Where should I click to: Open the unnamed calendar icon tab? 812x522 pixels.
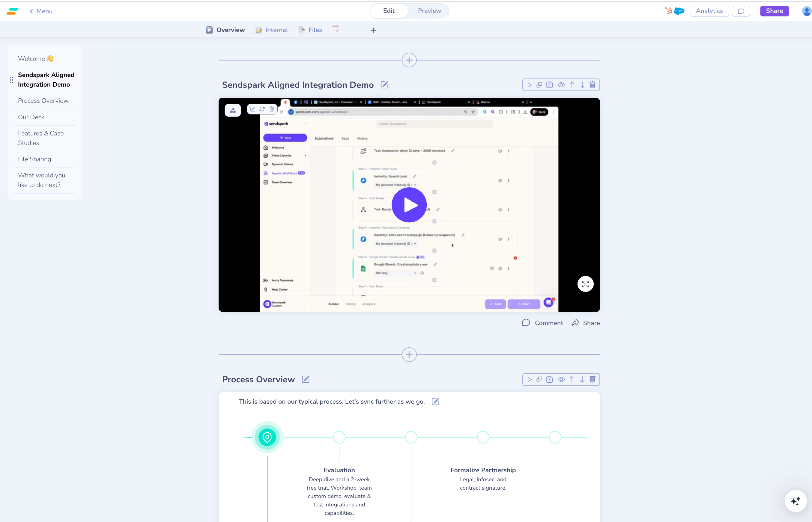pyautogui.click(x=336, y=29)
